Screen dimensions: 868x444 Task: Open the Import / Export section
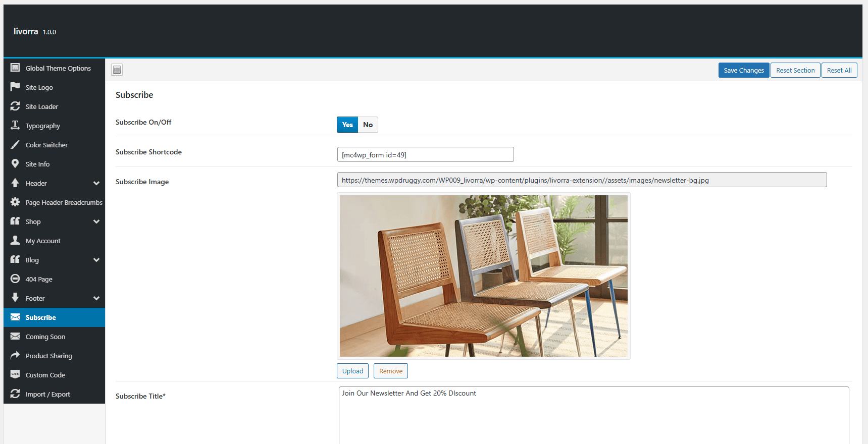coord(55,394)
